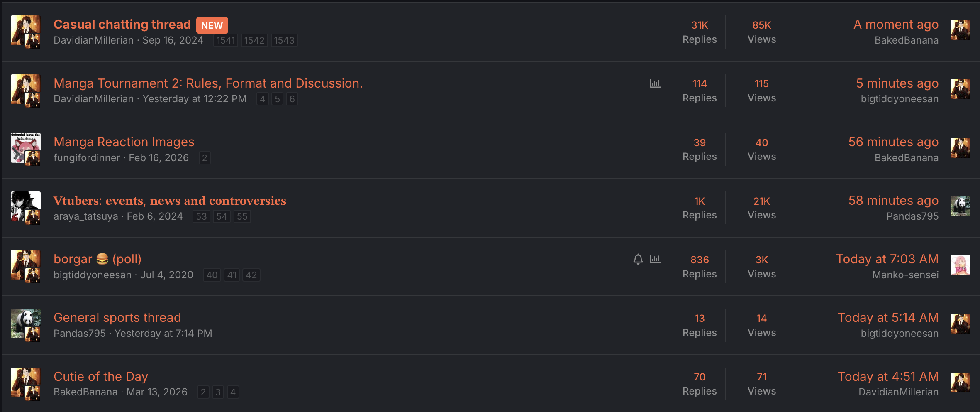Select the NEW badge on Casual chatting thread
Image resolution: width=980 pixels, height=412 pixels.
point(212,25)
